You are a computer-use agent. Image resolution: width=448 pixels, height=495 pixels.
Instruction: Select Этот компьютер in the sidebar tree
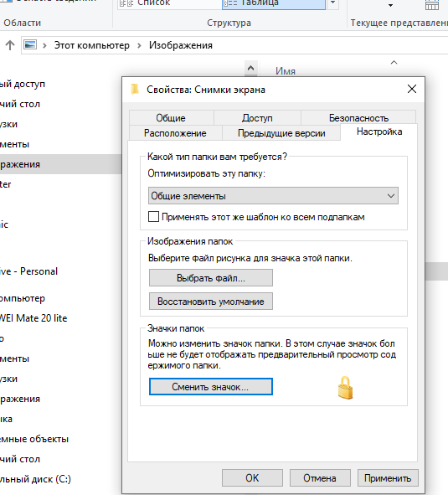23,298
